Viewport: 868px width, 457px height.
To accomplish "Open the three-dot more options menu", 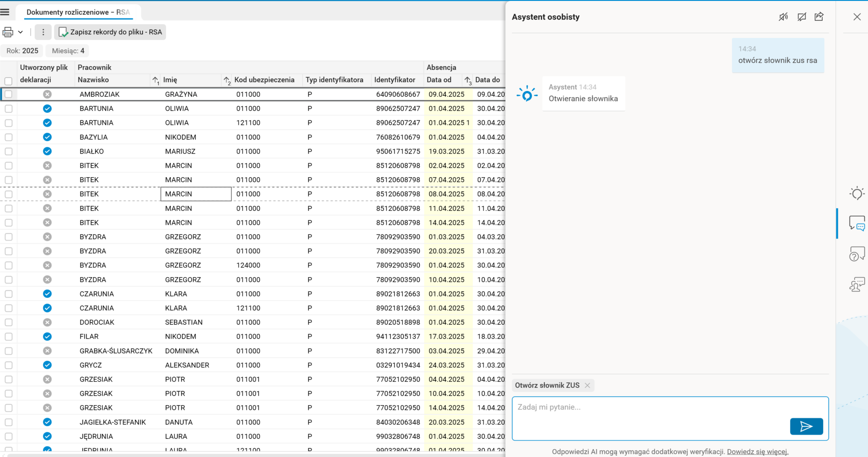I will 43,32.
